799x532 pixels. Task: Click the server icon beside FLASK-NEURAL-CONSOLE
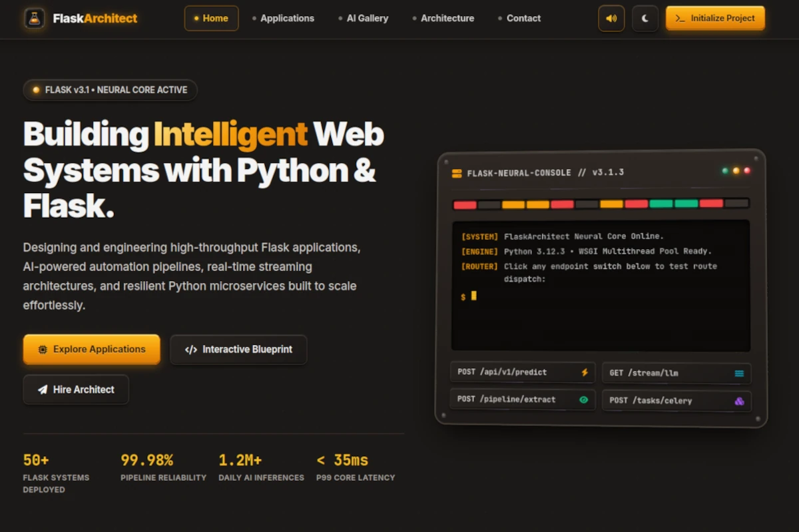457,173
